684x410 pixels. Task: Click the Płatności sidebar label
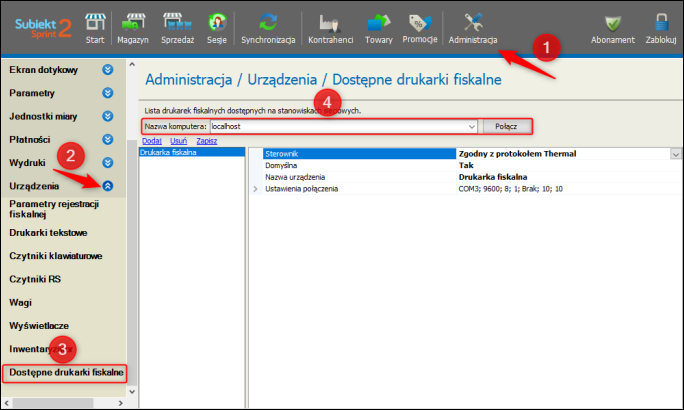(x=30, y=140)
